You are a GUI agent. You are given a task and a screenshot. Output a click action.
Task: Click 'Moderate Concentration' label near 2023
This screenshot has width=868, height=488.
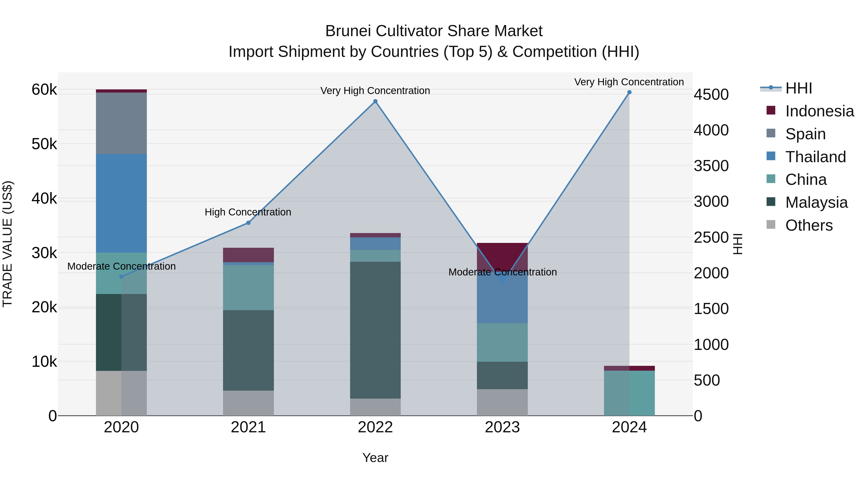point(502,272)
